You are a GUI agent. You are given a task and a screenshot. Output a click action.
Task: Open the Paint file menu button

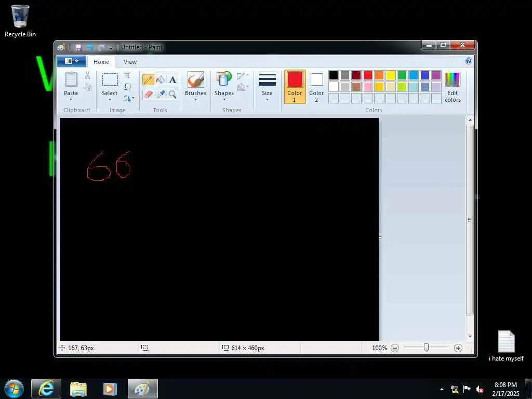[x=72, y=61]
